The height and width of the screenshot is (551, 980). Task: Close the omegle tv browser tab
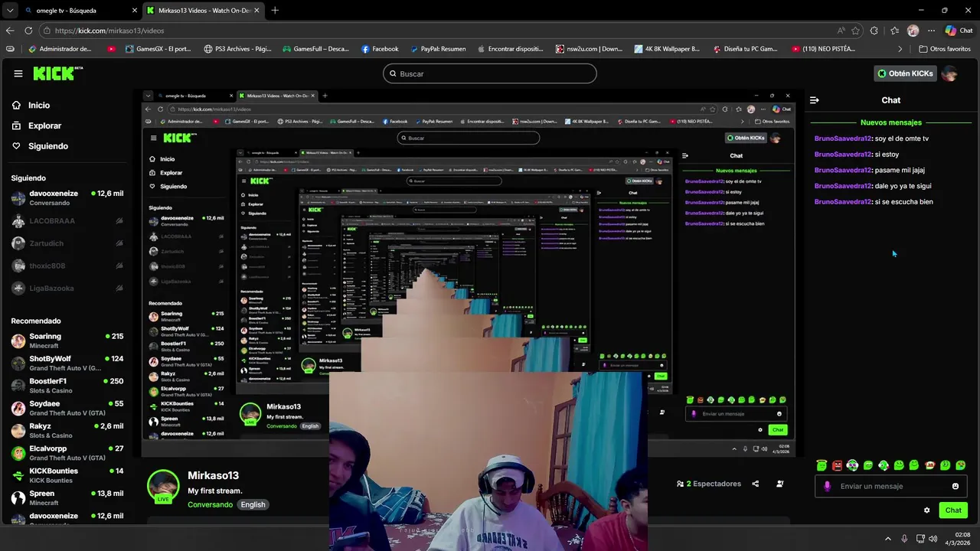pyautogui.click(x=135, y=10)
